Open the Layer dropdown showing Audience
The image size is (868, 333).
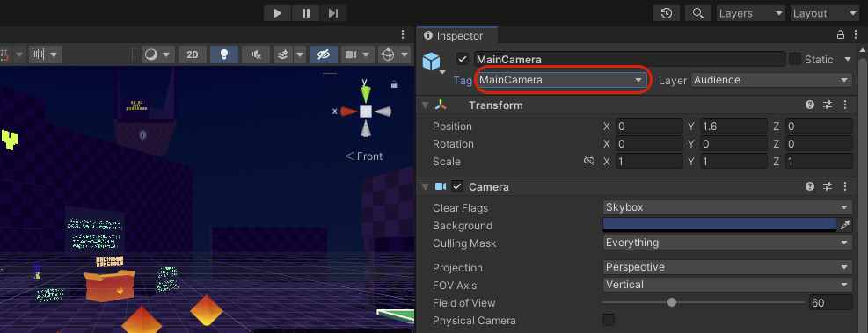[x=771, y=80]
